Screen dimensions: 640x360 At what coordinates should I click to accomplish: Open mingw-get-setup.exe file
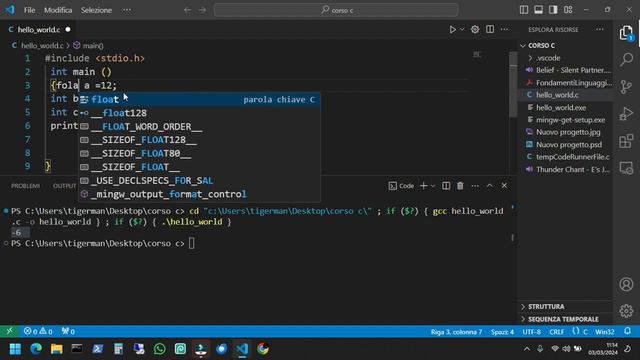565,120
